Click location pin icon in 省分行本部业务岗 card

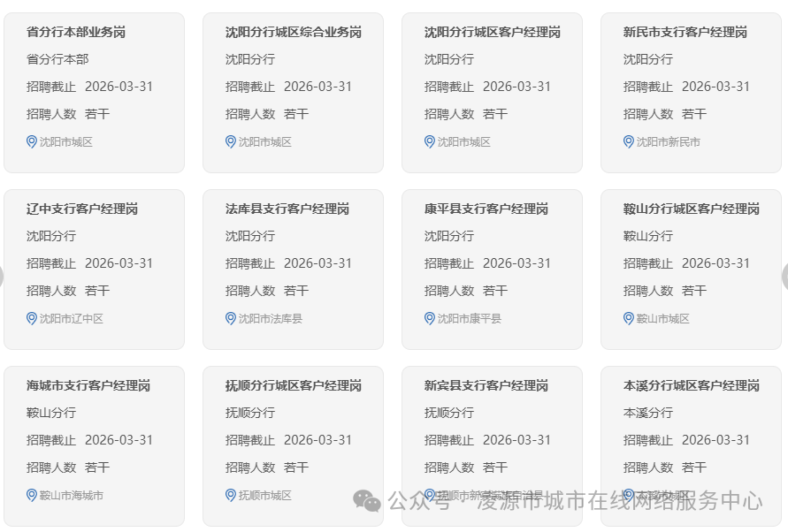32,142
